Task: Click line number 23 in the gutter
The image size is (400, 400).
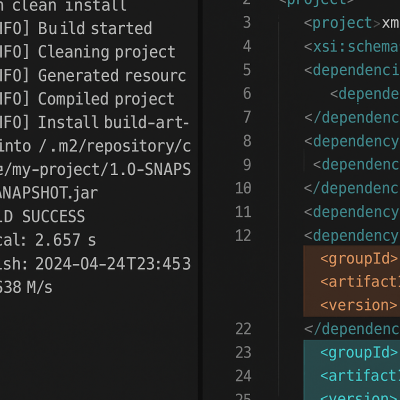Action: (x=243, y=353)
